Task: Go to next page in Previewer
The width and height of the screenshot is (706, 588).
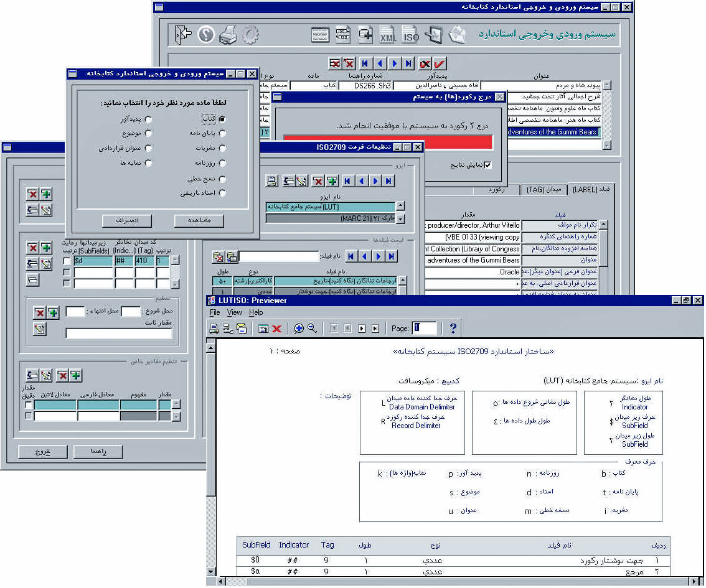Action: [362, 329]
